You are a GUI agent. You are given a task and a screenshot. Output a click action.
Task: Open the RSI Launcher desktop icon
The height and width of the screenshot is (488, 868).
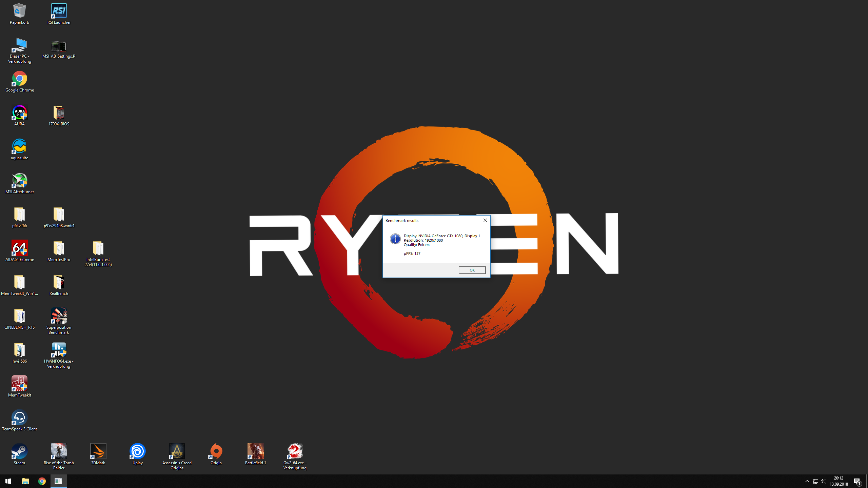tap(59, 11)
